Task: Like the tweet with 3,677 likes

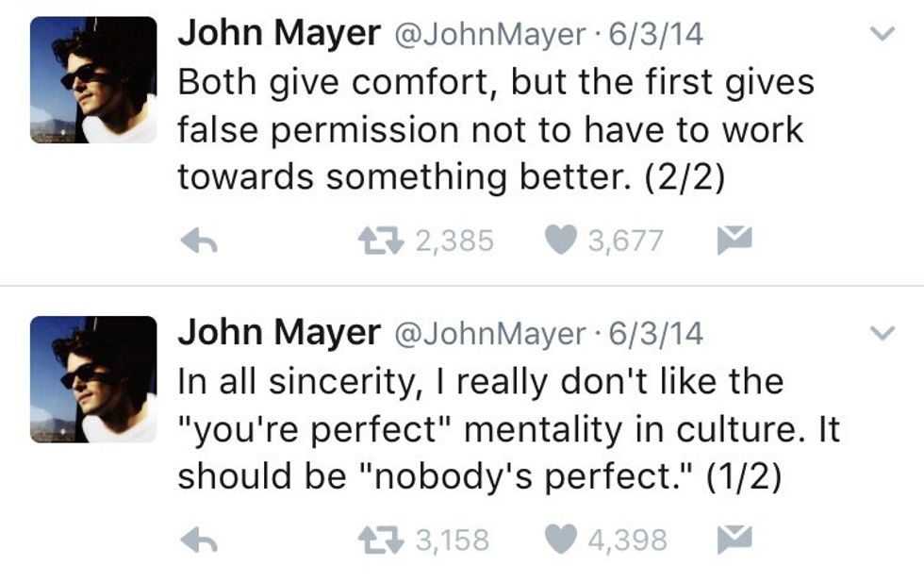Action: [562, 241]
